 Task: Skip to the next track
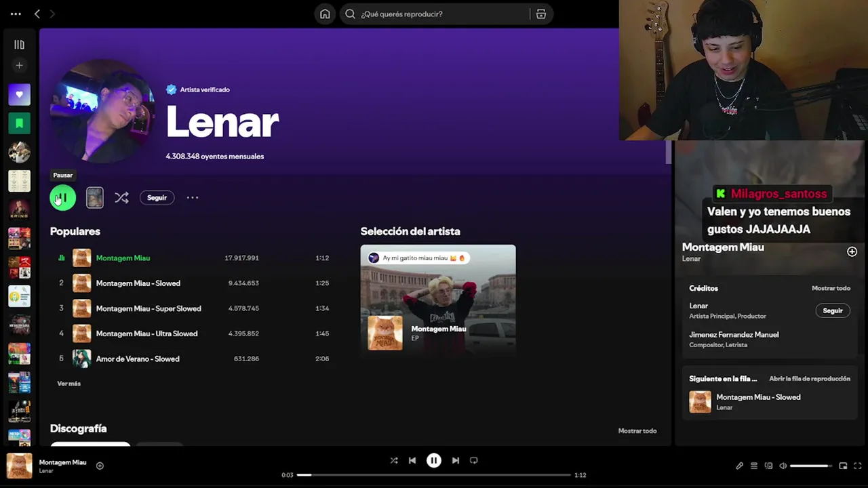(456, 460)
